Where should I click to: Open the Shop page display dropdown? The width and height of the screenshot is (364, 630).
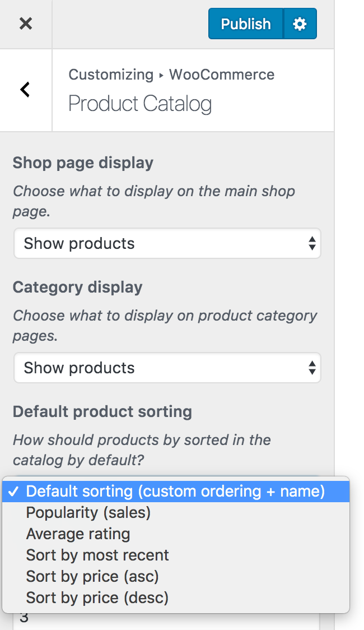tap(167, 243)
